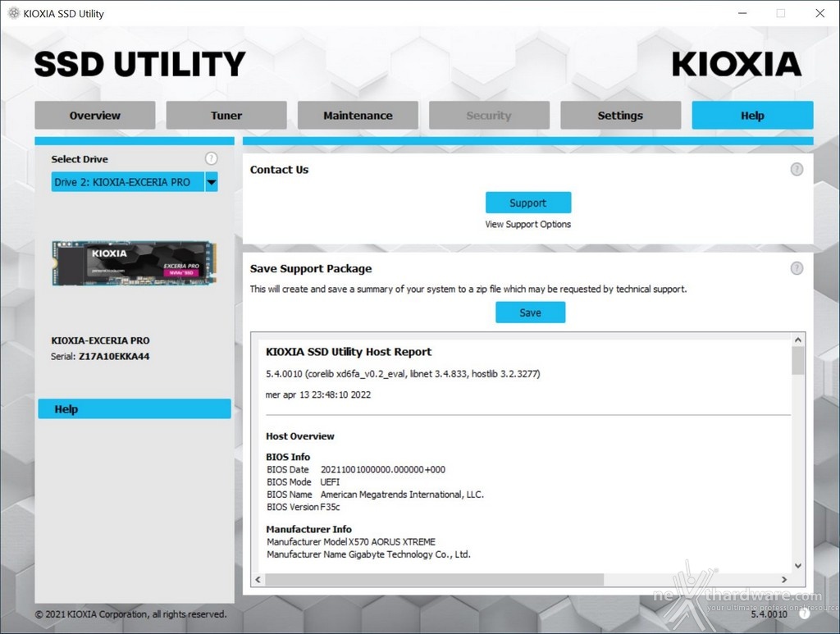Click the BIOS Name American Megatrends line
840x634 pixels.
coord(375,495)
